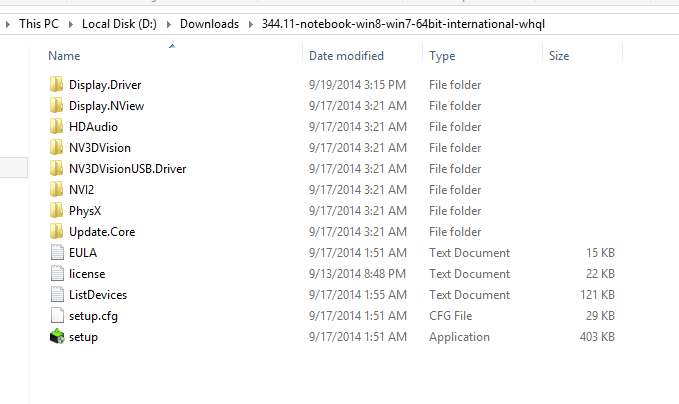Select the Display.Driver folder icon
679x404 pixels.
57,85
